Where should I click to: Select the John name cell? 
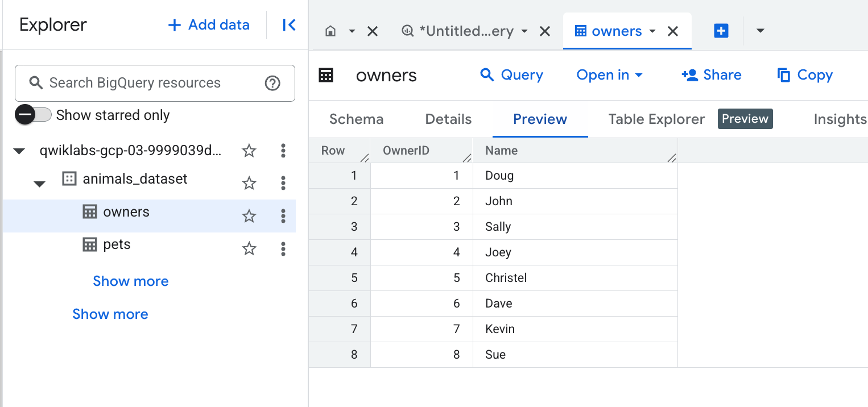575,202
